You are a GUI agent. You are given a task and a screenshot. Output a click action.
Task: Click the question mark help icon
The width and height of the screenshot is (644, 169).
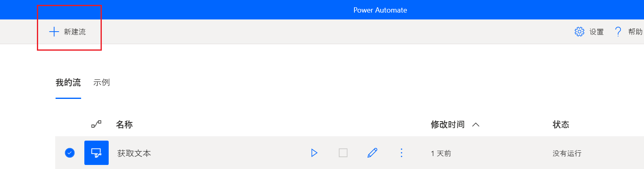coord(618,32)
